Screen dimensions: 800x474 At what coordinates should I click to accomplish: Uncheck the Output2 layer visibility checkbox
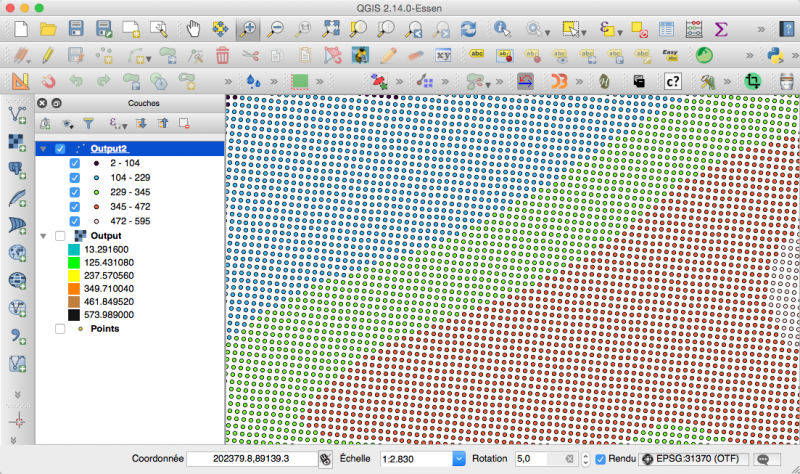click(x=60, y=149)
